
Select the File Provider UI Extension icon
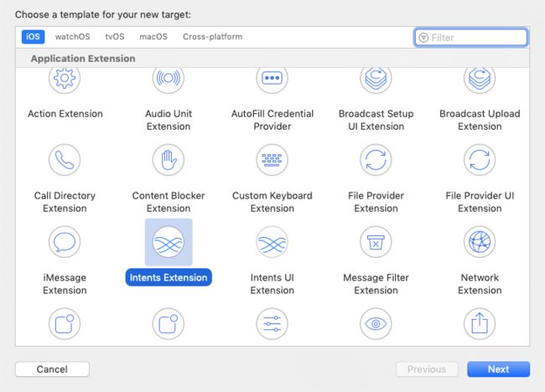(480, 160)
